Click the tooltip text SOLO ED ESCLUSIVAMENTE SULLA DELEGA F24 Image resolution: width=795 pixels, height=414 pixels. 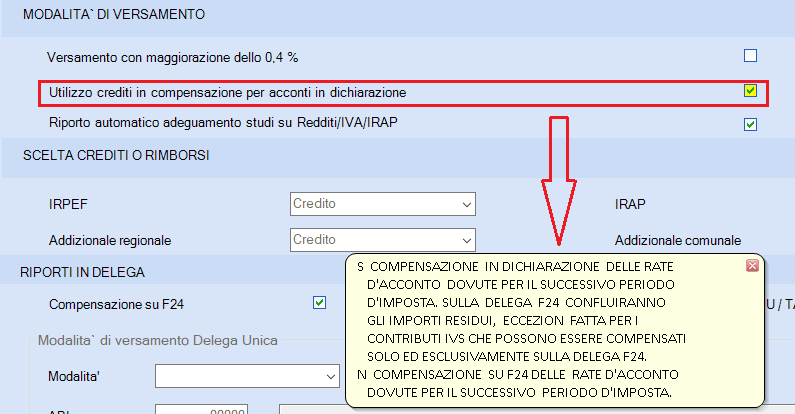[x=507, y=357]
